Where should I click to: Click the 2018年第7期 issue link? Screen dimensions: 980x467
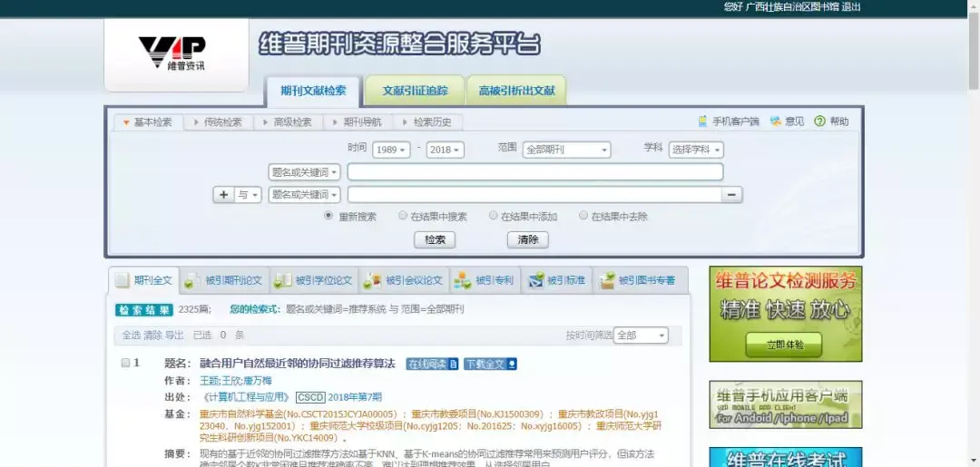[x=355, y=397]
